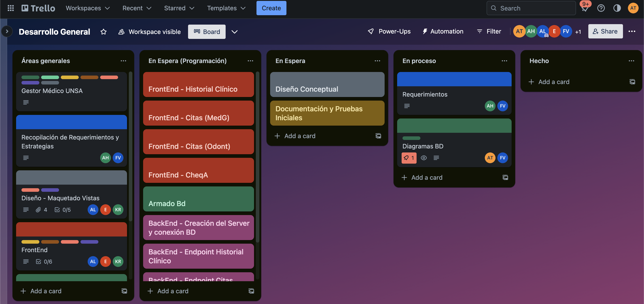This screenshot has width=644, height=304.
Task: Star the Desarrollo General board
Action: 104,32
